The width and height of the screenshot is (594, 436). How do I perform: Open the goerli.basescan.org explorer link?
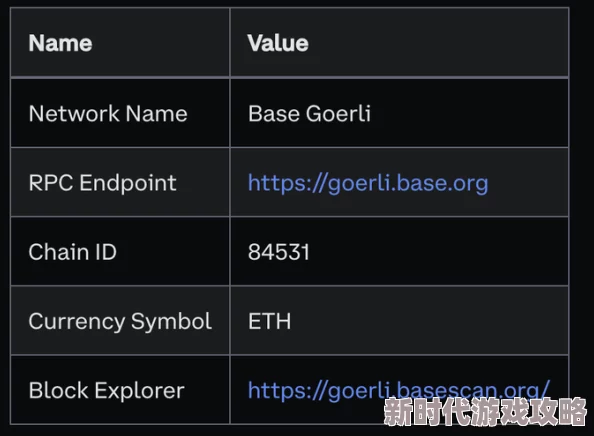399,390
